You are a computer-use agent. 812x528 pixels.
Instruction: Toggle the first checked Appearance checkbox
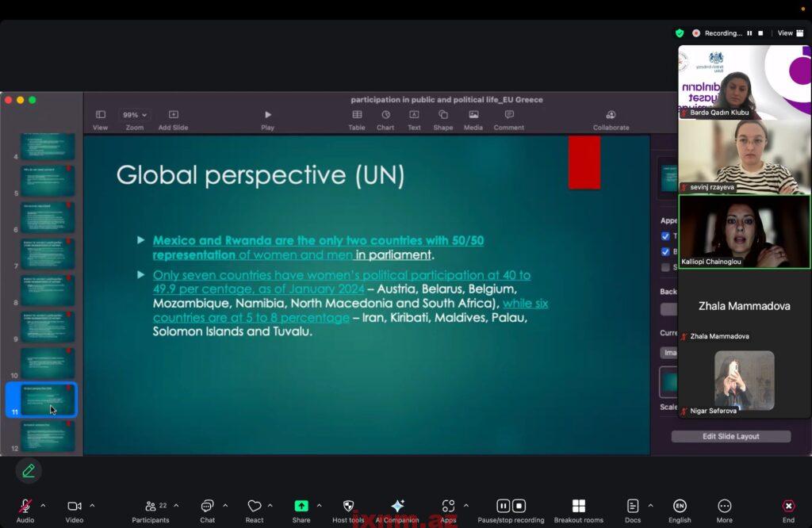(x=665, y=236)
